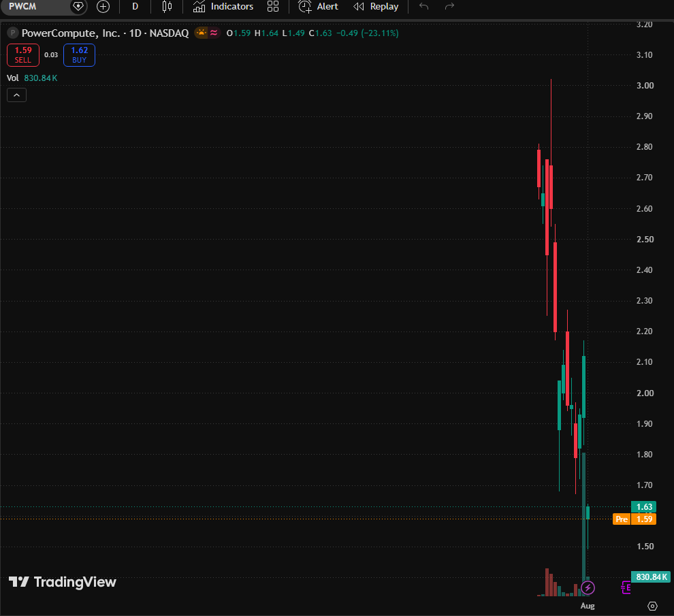
Task: Open chart settings gear icon
Action: click(x=652, y=606)
